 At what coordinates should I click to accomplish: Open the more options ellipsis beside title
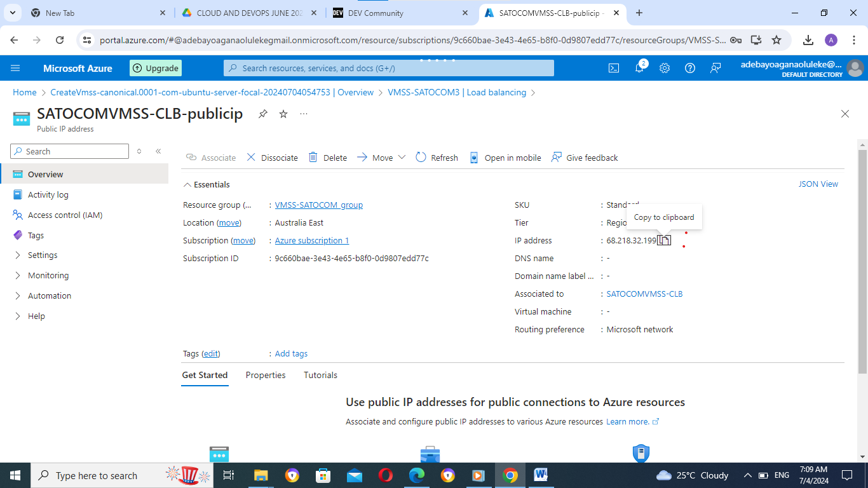click(x=304, y=114)
